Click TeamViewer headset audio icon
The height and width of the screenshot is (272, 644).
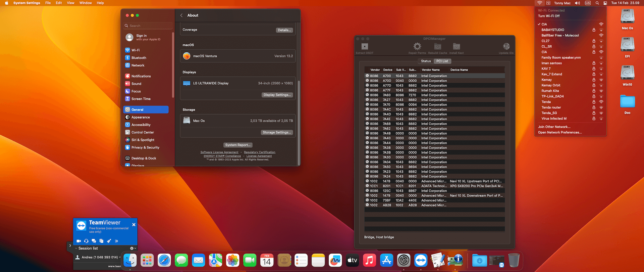click(86, 241)
